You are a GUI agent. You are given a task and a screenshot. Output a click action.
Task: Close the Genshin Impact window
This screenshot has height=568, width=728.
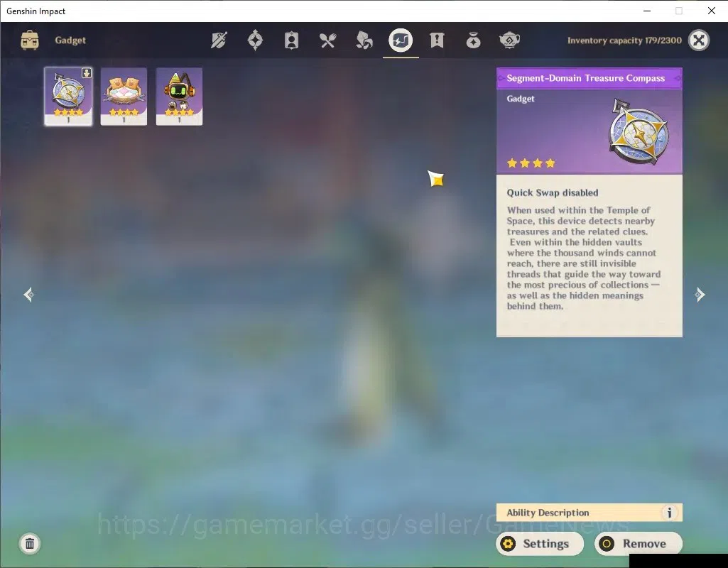point(711,11)
